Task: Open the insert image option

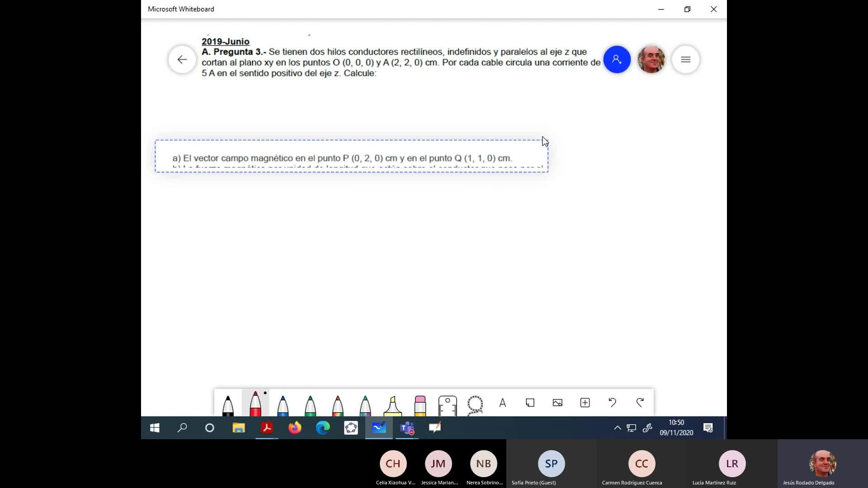Action: tap(557, 403)
